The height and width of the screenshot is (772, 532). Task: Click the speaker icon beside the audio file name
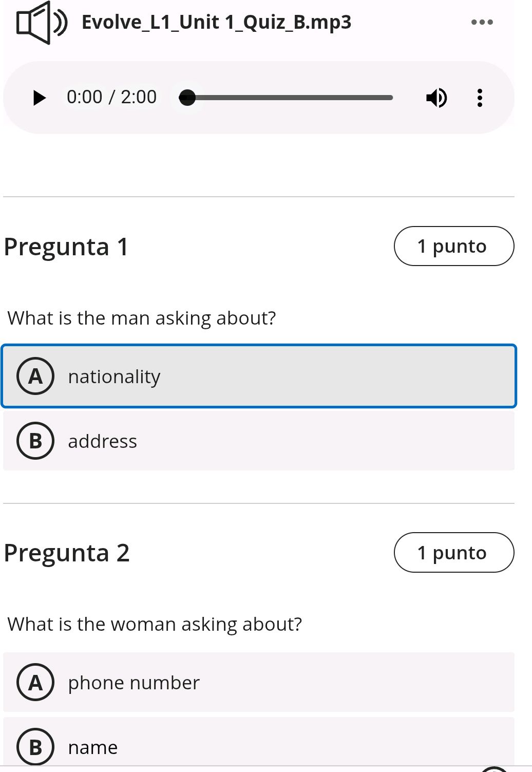(41, 22)
